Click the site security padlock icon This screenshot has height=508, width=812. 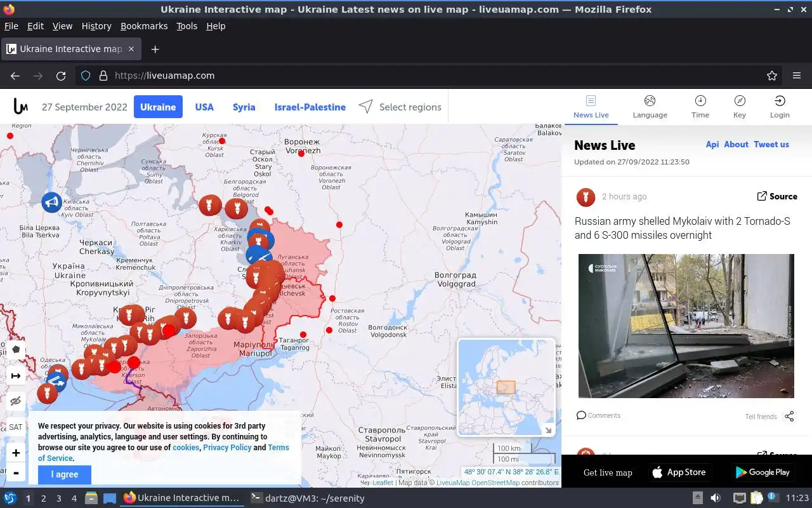103,76
